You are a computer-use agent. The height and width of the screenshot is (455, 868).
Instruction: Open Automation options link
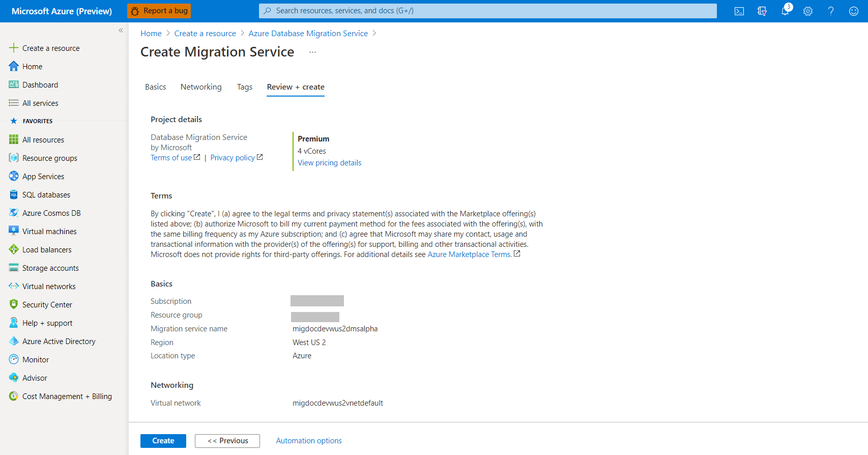309,441
